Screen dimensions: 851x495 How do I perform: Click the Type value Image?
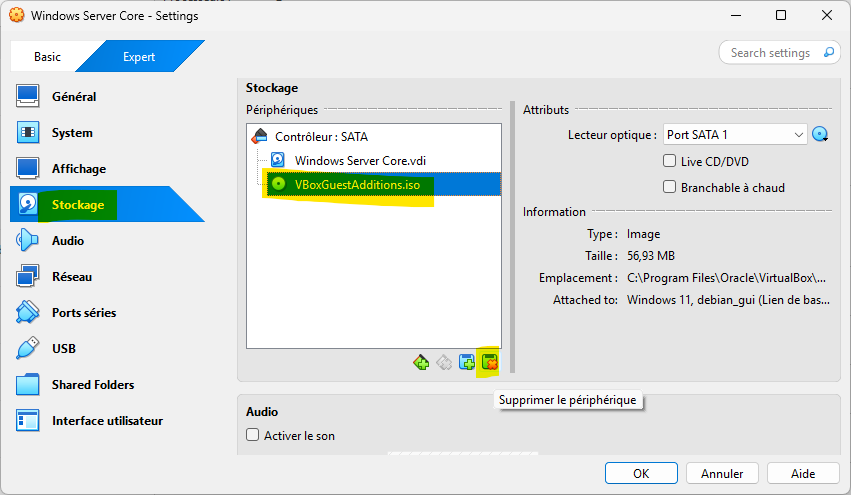[x=644, y=234]
